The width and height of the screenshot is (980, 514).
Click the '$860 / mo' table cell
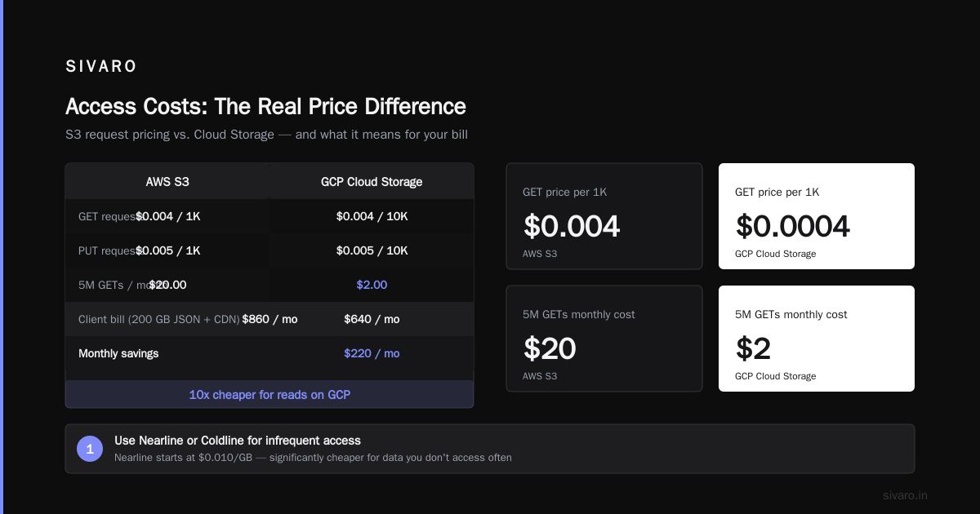click(269, 319)
